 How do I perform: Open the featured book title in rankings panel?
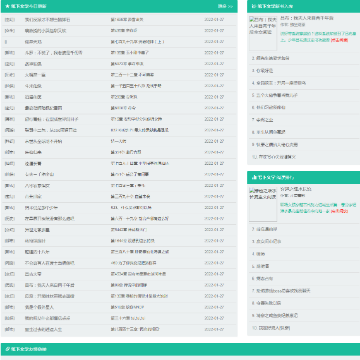coord(296,189)
